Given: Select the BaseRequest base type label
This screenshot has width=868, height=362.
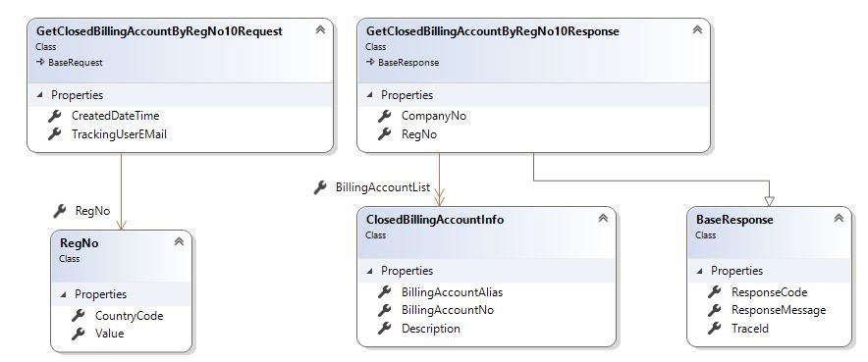Looking at the screenshot, I should point(76,63).
